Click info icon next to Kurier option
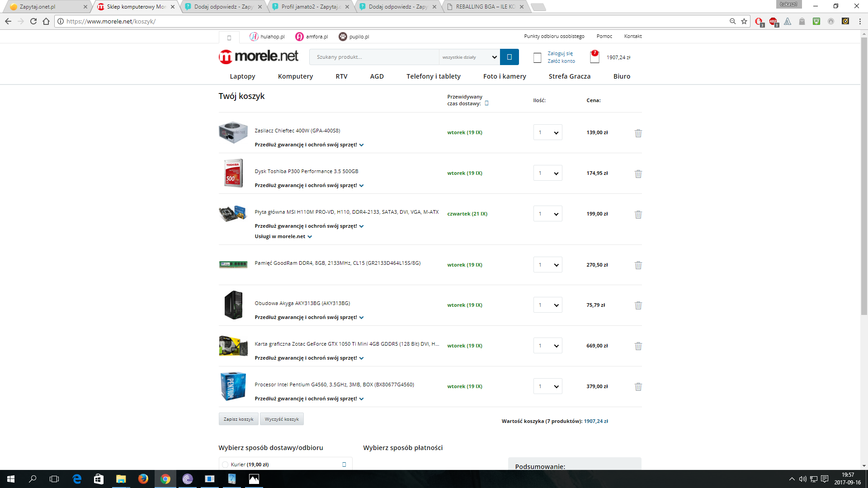The image size is (868, 488). (344, 465)
